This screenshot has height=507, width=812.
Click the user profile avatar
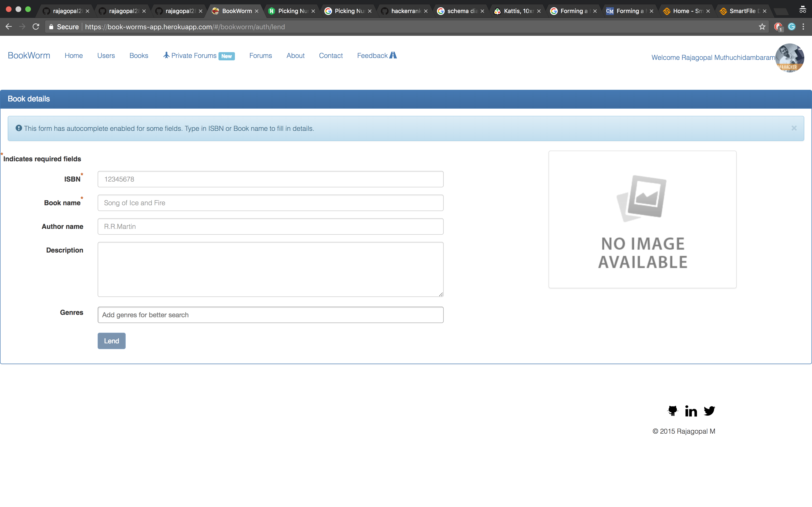[x=789, y=58]
